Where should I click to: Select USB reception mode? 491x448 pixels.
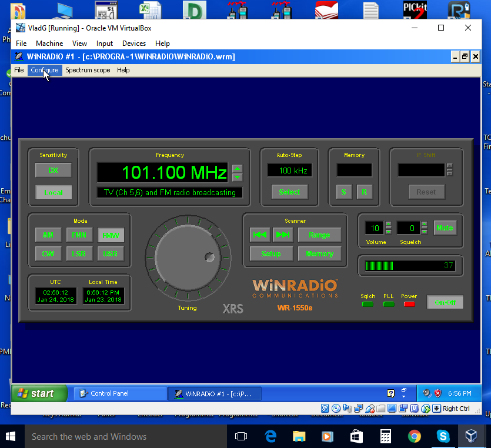110,253
